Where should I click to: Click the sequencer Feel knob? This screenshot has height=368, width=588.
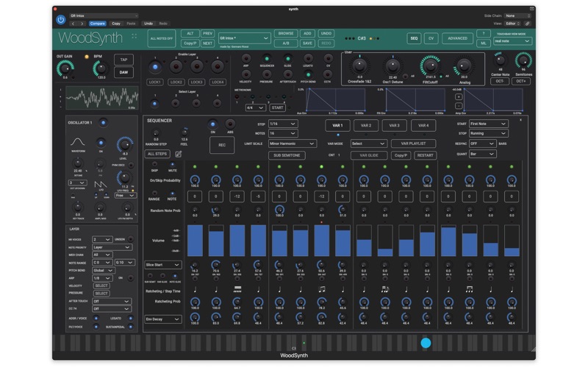click(184, 132)
